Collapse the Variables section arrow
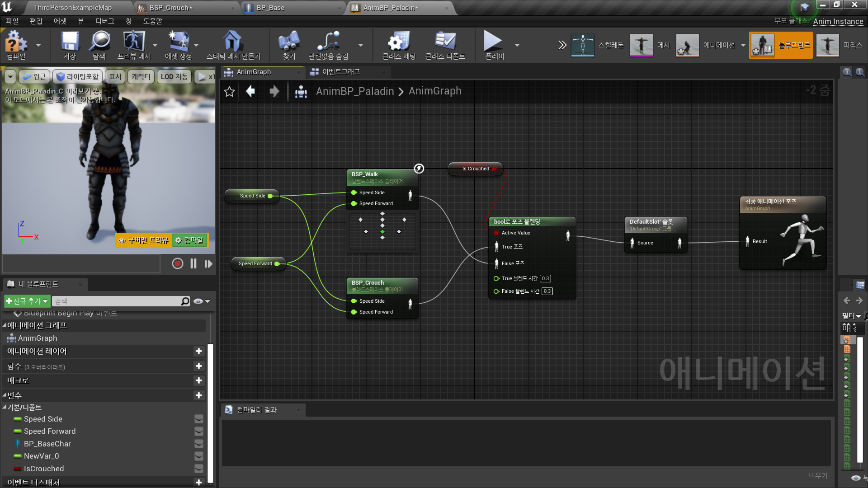Viewport: 868px width, 488px height. click(5, 395)
